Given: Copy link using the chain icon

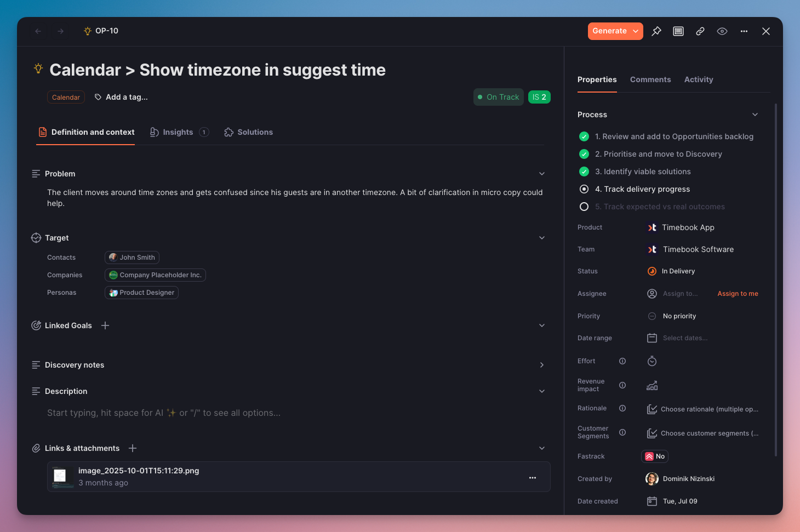Looking at the screenshot, I should (700, 31).
